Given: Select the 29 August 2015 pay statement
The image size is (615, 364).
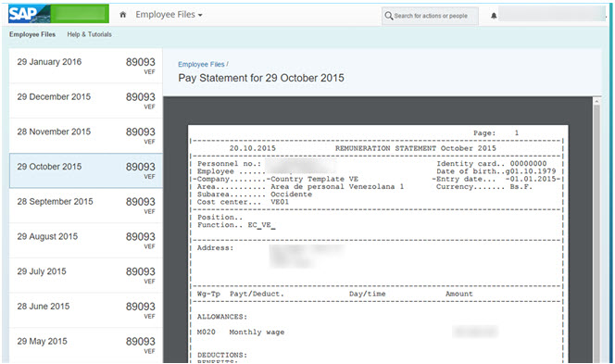Looking at the screenshot, I should tap(85, 241).
